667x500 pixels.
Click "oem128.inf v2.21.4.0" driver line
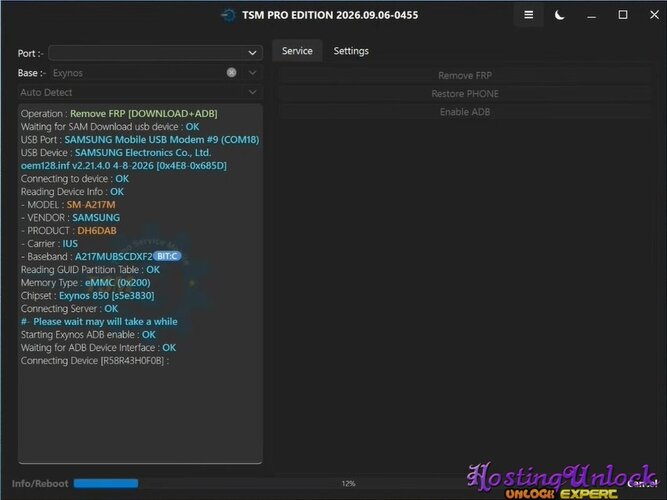point(124,166)
